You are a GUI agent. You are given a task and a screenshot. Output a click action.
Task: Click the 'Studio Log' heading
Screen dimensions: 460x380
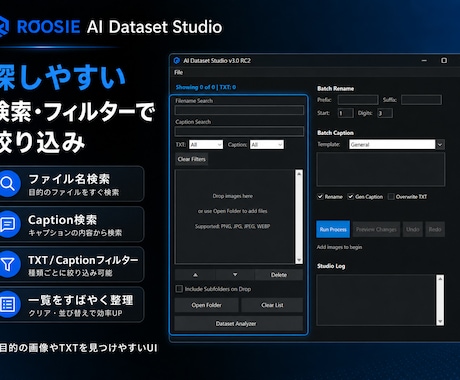click(331, 266)
